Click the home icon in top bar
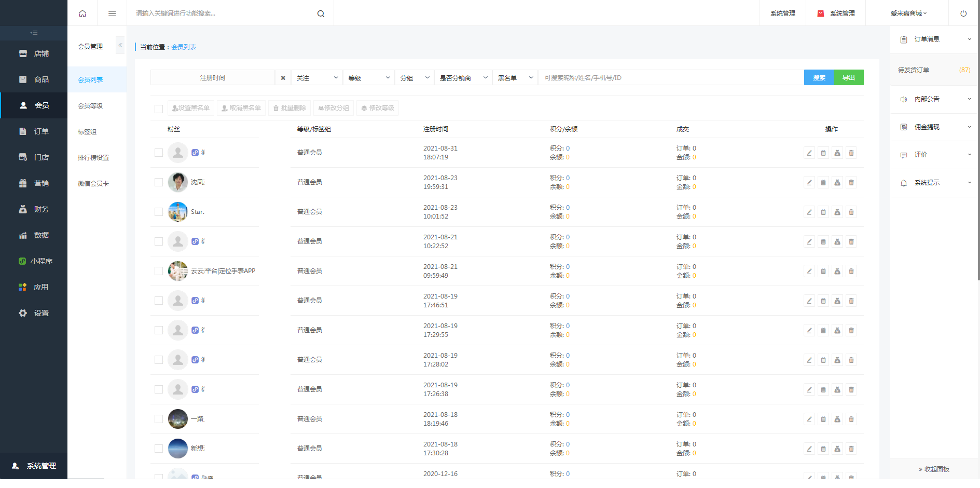Viewport: 980px width, 488px height. (82, 13)
